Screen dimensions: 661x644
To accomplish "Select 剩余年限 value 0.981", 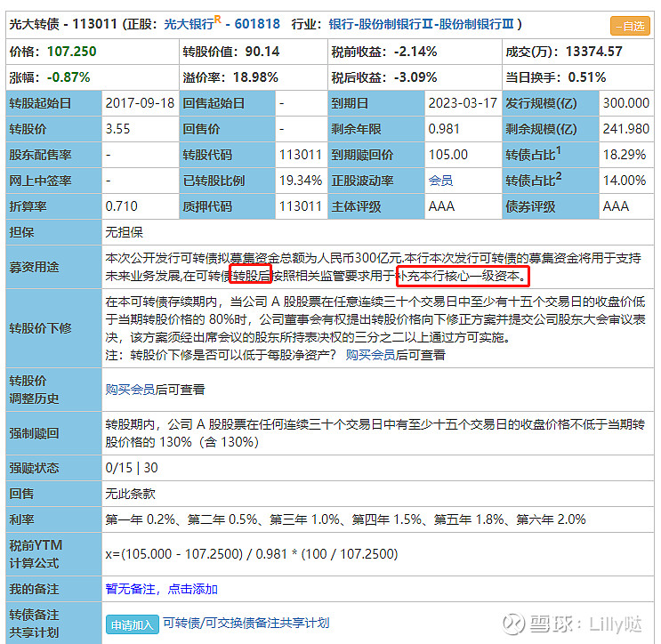I will (x=444, y=129).
